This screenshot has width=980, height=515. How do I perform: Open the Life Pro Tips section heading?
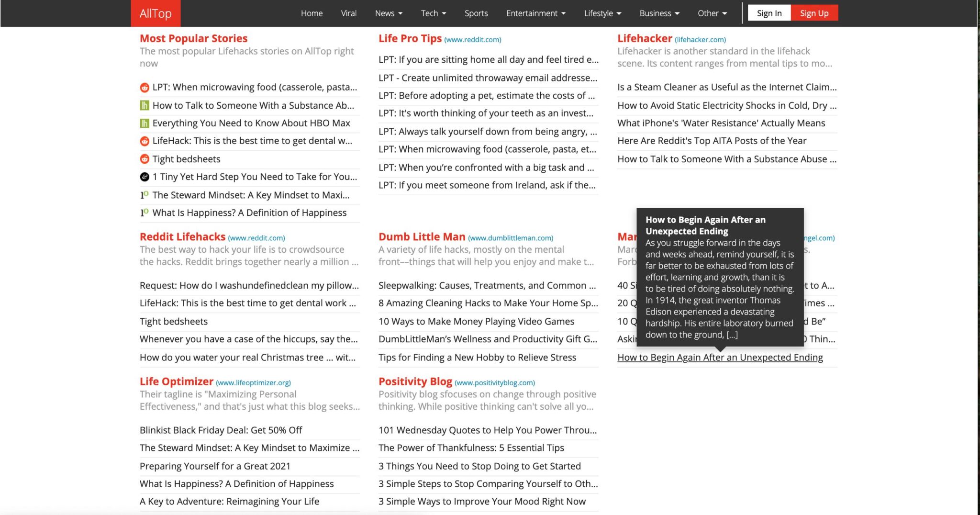click(410, 38)
